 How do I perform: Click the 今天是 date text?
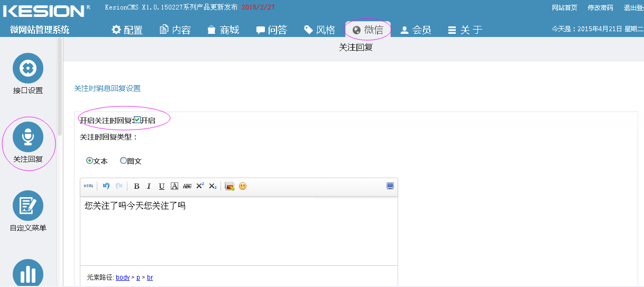coord(597,29)
